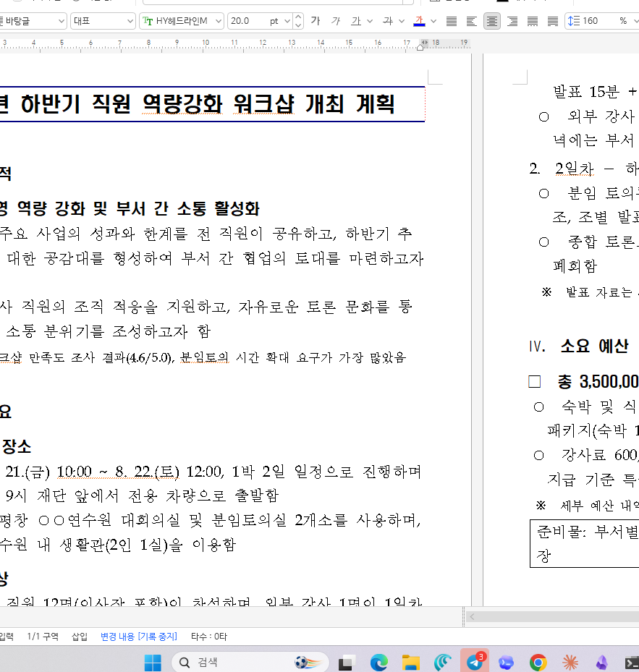639x672 pixels.
Task: Click the column boundary marker on the ruler
Action: (425, 42)
